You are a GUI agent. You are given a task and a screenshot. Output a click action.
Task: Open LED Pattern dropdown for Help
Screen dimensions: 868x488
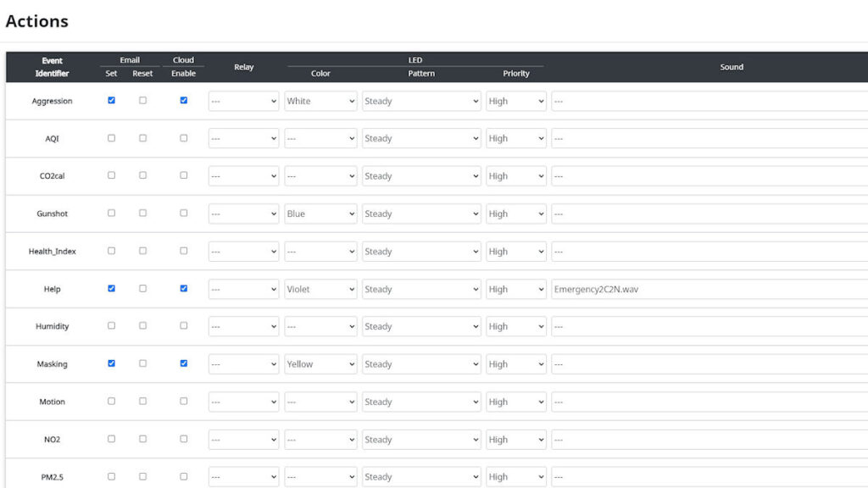pyautogui.click(x=421, y=290)
